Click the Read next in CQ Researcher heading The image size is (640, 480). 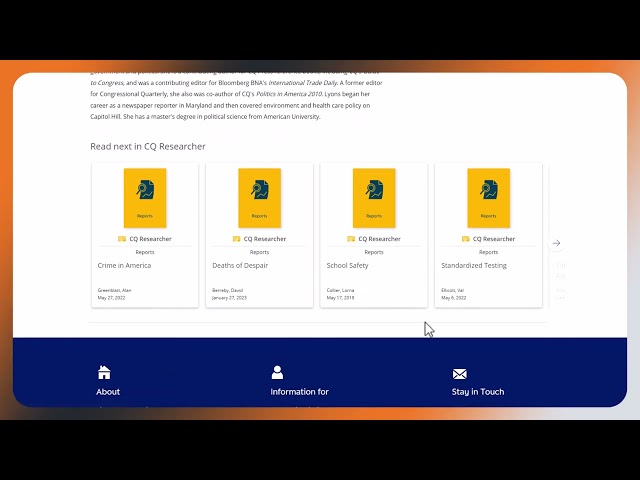click(x=148, y=147)
